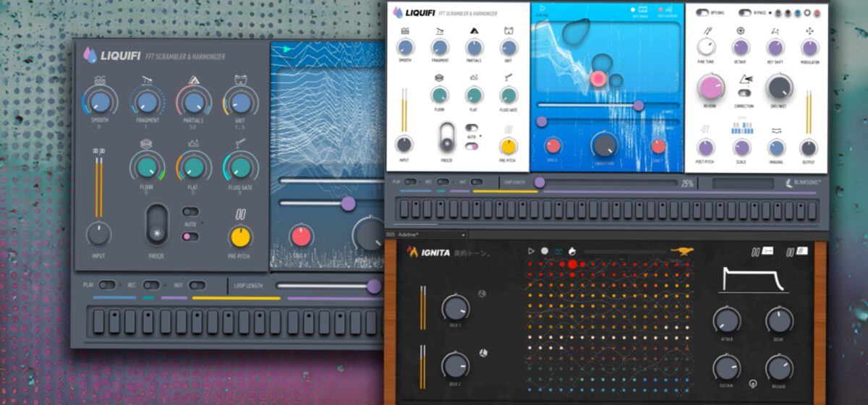Click the Dry/Wet knob

[779, 87]
